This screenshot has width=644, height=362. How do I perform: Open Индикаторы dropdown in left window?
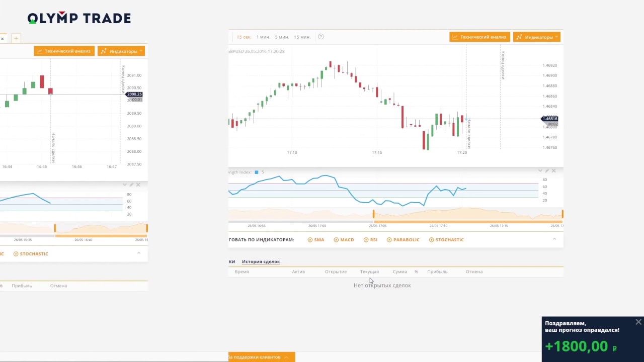[121, 51]
